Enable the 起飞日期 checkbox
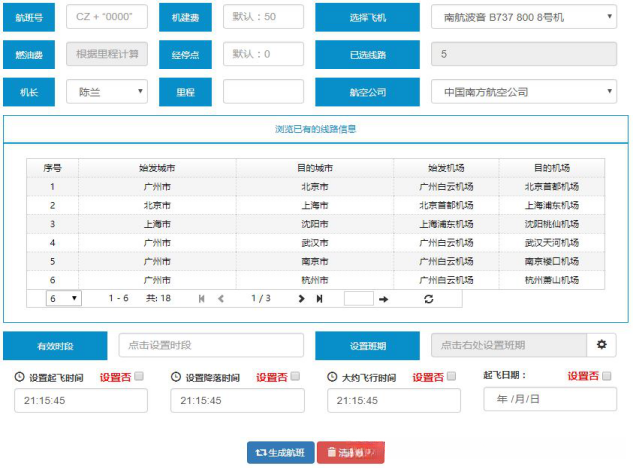Image resolution: width=633 pixels, height=468 pixels. coord(606,376)
